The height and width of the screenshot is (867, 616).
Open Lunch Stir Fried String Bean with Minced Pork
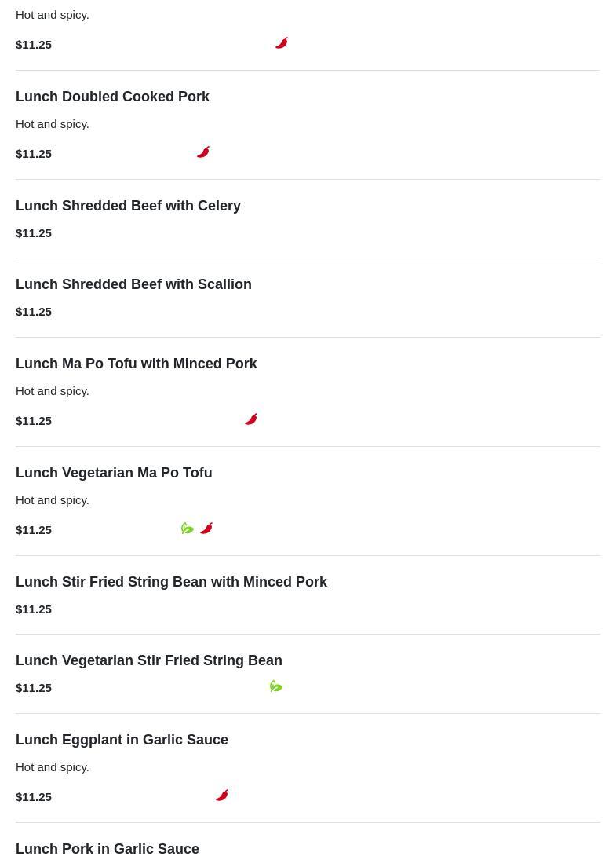tap(171, 582)
